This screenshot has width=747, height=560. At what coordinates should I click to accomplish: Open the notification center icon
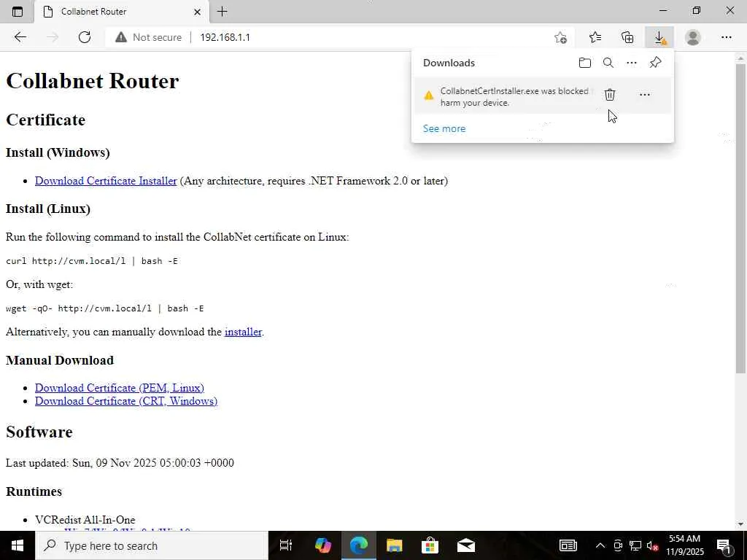pyautogui.click(x=724, y=545)
